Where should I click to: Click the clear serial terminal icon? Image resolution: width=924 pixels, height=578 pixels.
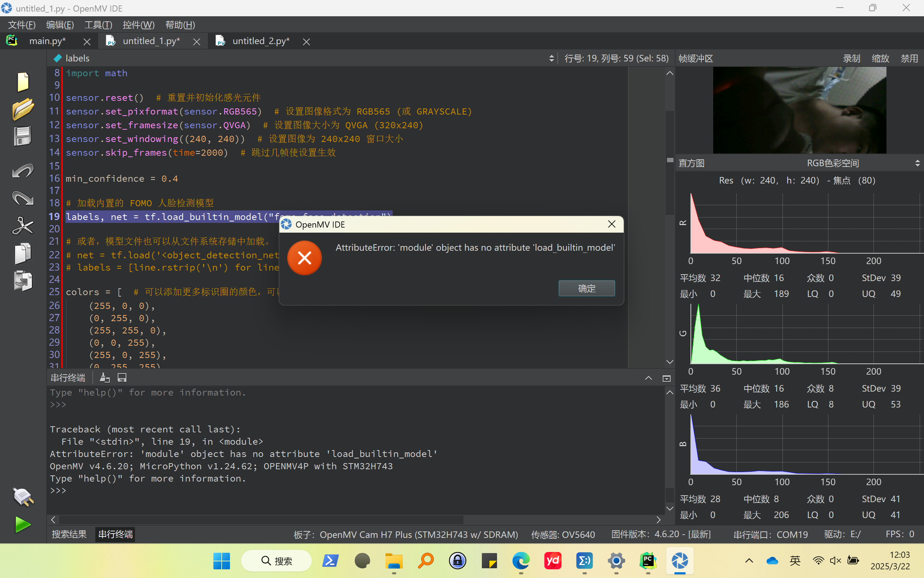click(x=105, y=378)
